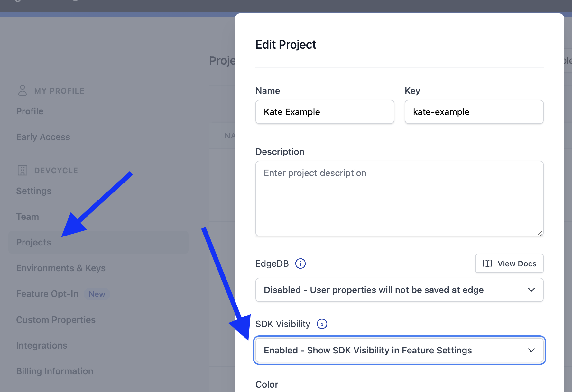The height and width of the screenshot is (392, 572).
Task: Open the SDK Visibility dropdown
Action: click(399, 350)
